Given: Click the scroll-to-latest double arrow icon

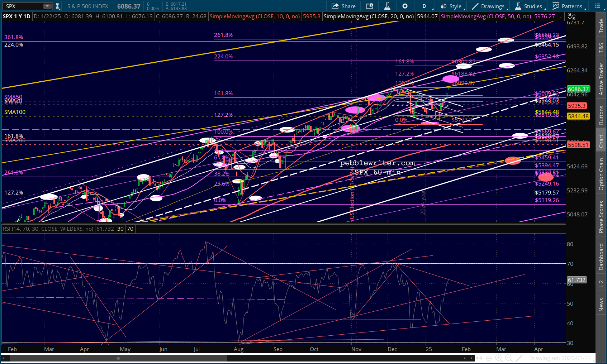Looking at the screenshot, I should (x=479, y=358).
